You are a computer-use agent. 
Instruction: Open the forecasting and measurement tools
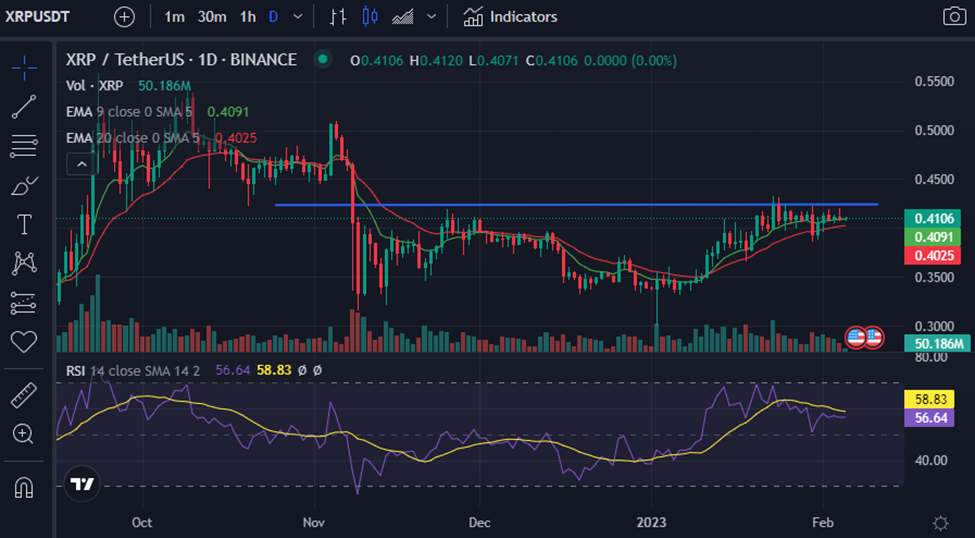[x=24, y=303]
